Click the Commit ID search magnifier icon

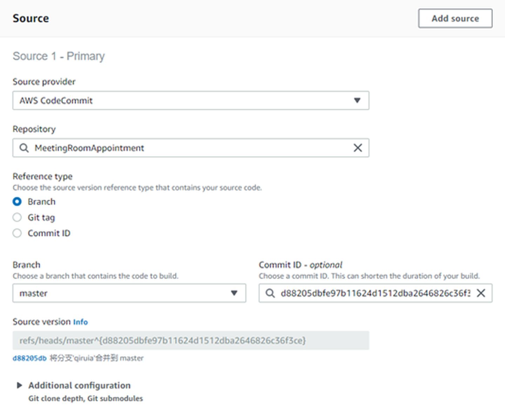click(270, 293)
